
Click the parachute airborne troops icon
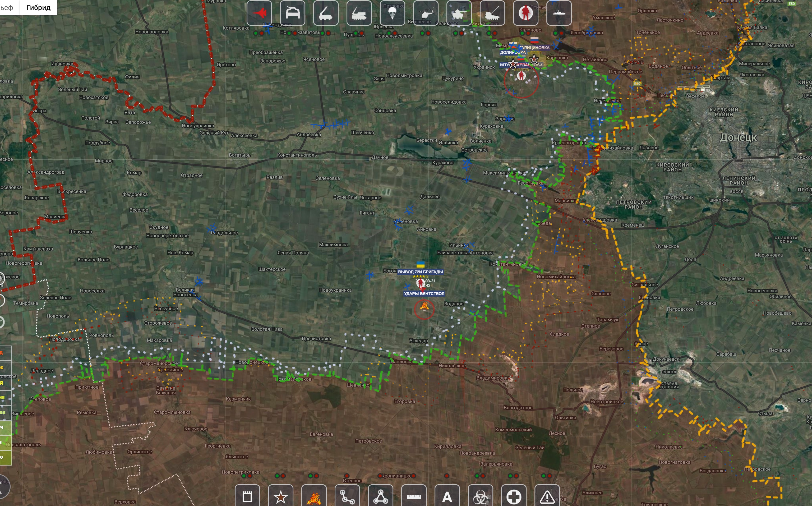tap(393, 13)
